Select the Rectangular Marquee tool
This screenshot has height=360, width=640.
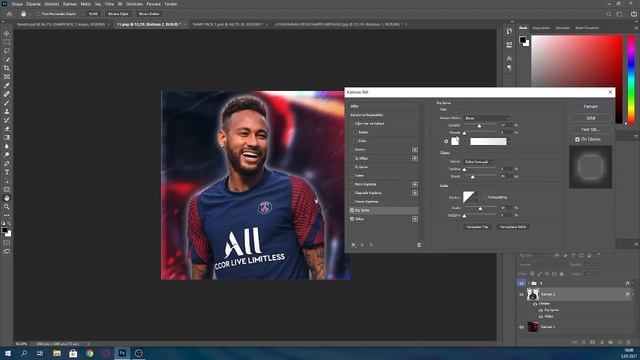7,42
